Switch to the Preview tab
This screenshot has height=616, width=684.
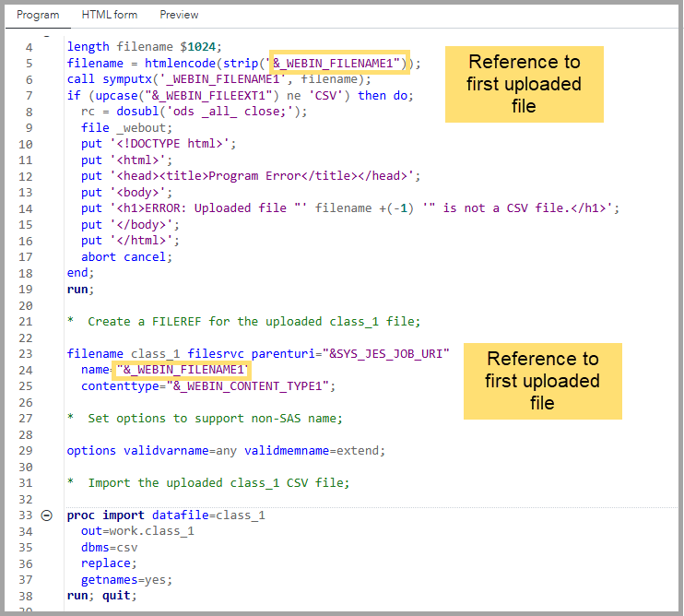tap(179, 15)
